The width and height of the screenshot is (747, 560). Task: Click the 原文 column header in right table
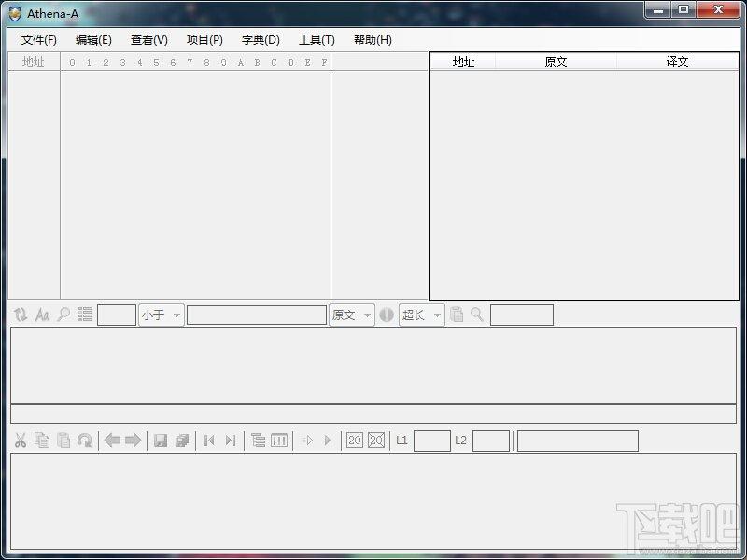556,62
